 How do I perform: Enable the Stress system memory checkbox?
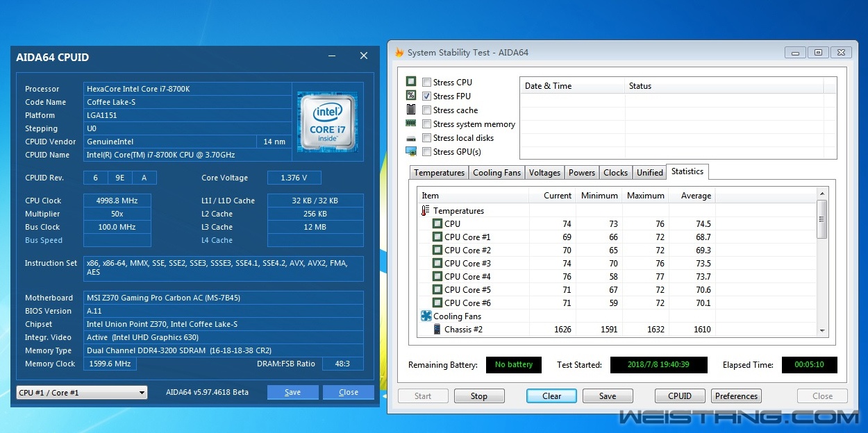click(426, 124)
